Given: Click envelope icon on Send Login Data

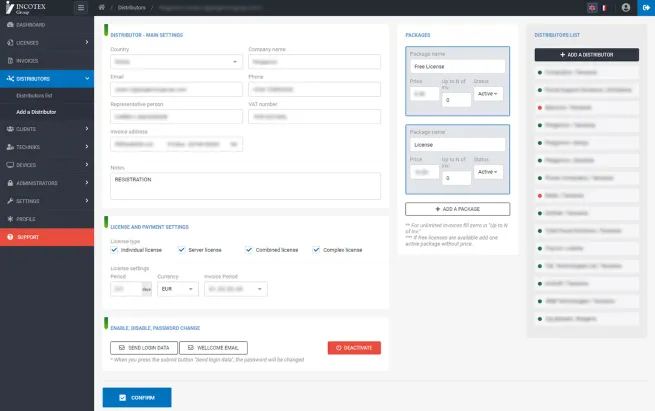Looking at the screenshot, I should 122,348.
